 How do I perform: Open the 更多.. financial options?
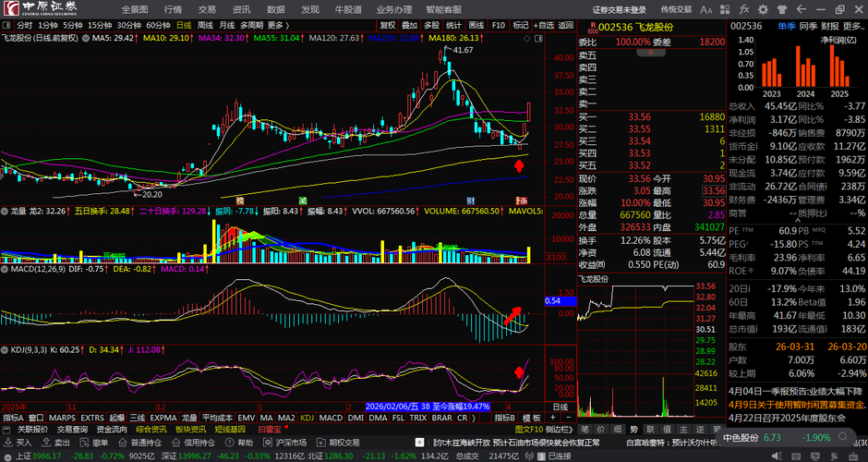853,26
